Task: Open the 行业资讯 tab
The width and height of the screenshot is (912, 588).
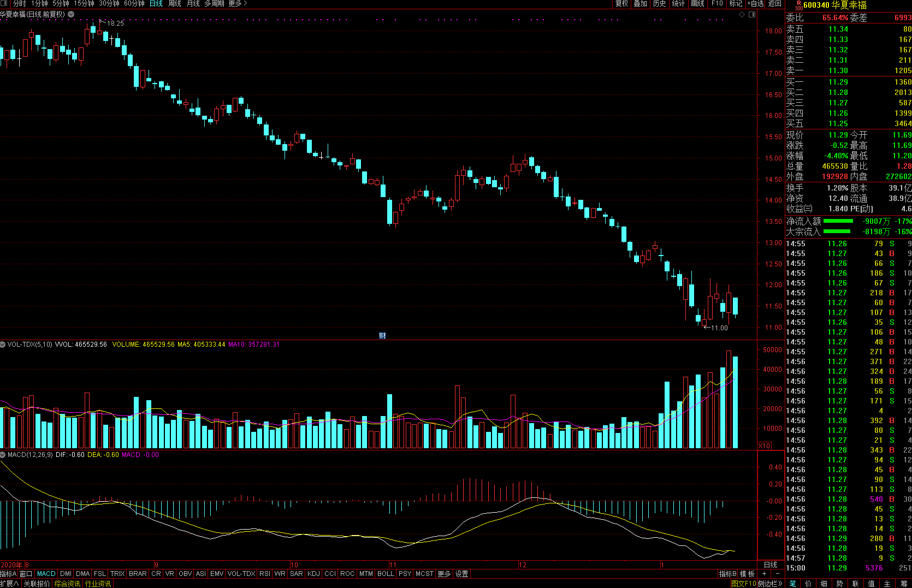Action: point(98,584)
